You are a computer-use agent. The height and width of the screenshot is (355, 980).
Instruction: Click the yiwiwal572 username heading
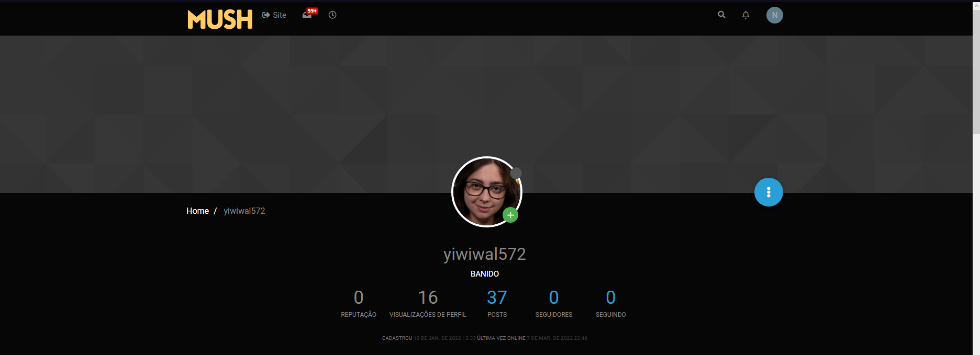(485, 254)
